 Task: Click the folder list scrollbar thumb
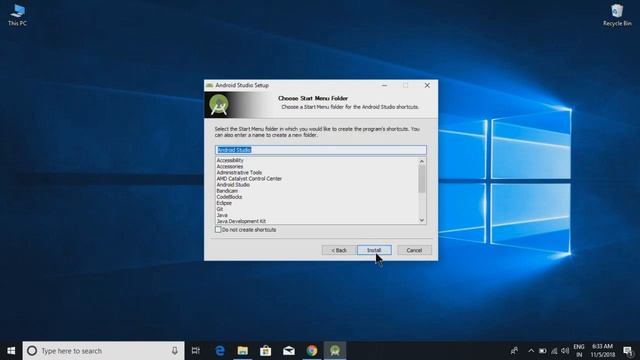tap(422, 179)
